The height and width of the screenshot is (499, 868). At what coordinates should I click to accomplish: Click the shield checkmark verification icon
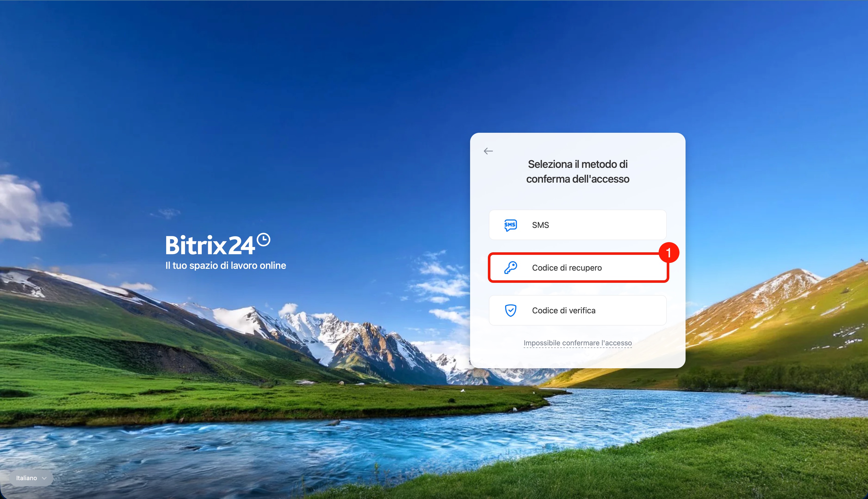tap(510, 311)
